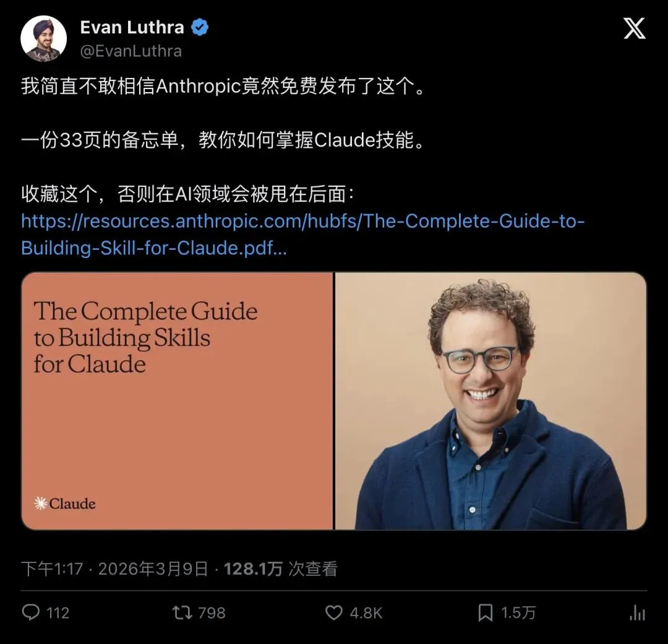Click the Claude starburst logo on cover
Image resolution: width=668 pixels, height=644 pixels.
point(40,504)
